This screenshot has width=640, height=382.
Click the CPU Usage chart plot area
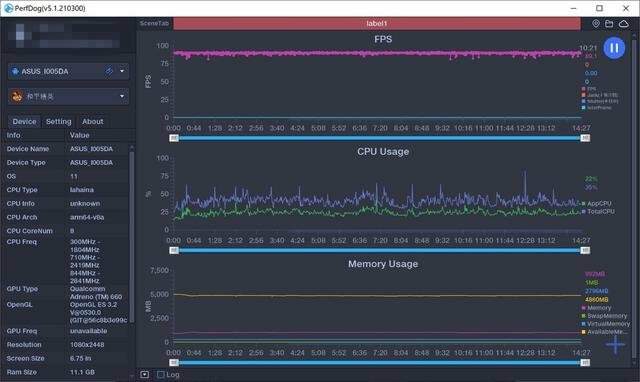tap(377, 194)
